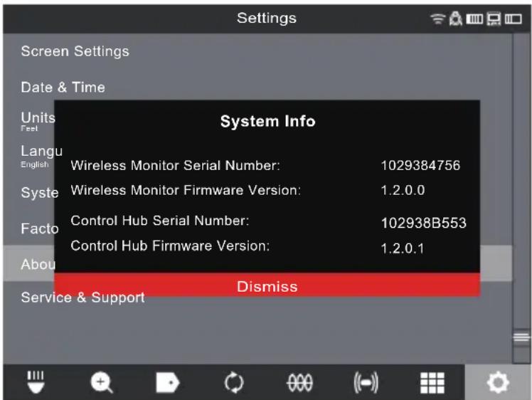Tap the status icon beside Wi-Fi
This screenshot has width=532, height=400.
[455, 19]
